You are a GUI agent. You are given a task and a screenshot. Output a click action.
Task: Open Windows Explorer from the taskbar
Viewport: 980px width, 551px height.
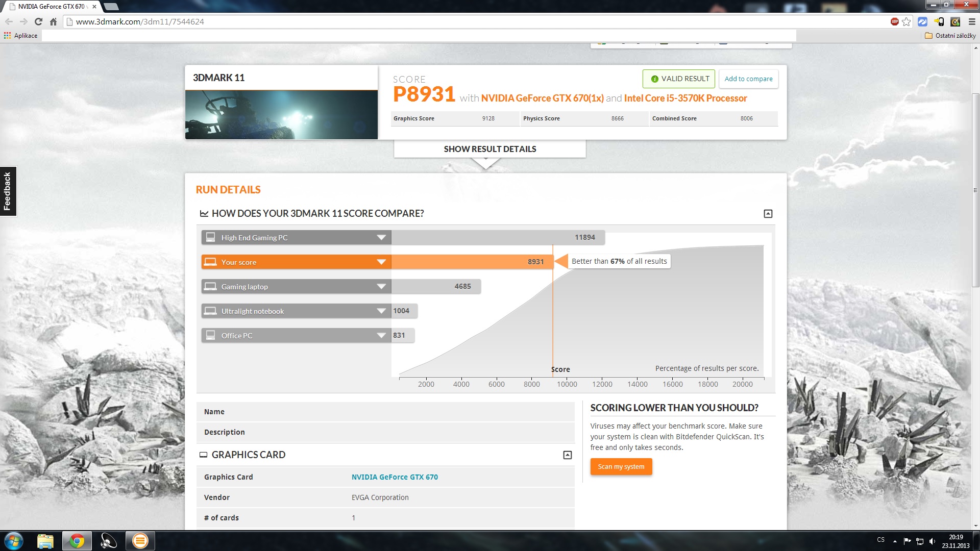[x=45, y=541]
